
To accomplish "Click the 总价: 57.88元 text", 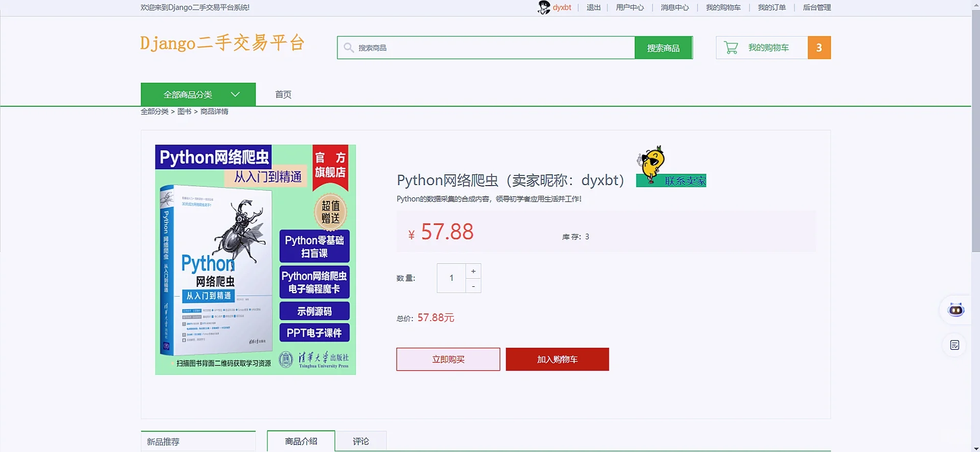I will (425, 318).
